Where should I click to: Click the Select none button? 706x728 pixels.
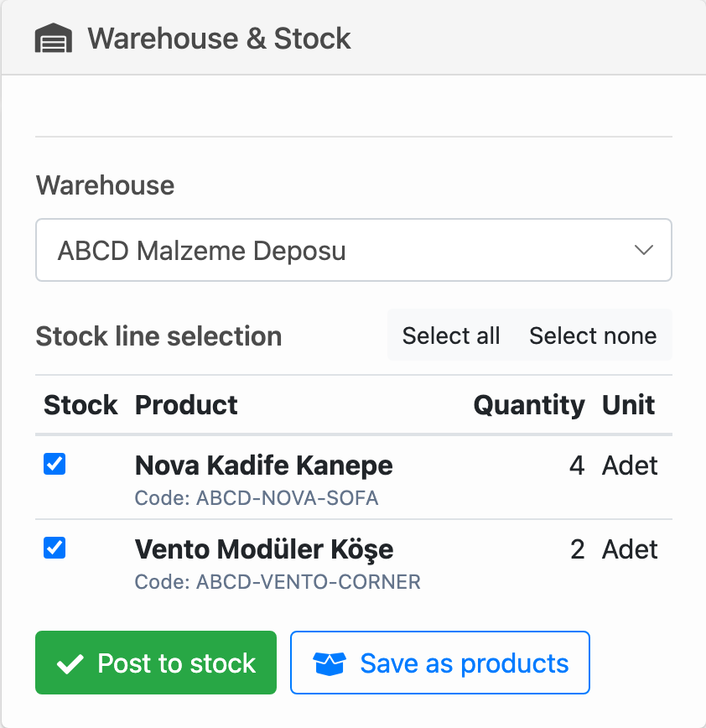point(593,335)
